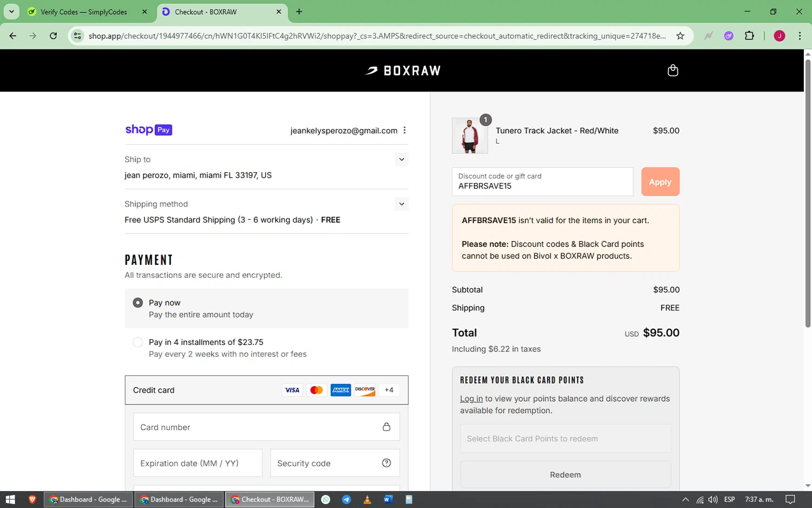Click the Discover card icon
The width and height of the screenshot is (812, 508).
tap(365, 390)
